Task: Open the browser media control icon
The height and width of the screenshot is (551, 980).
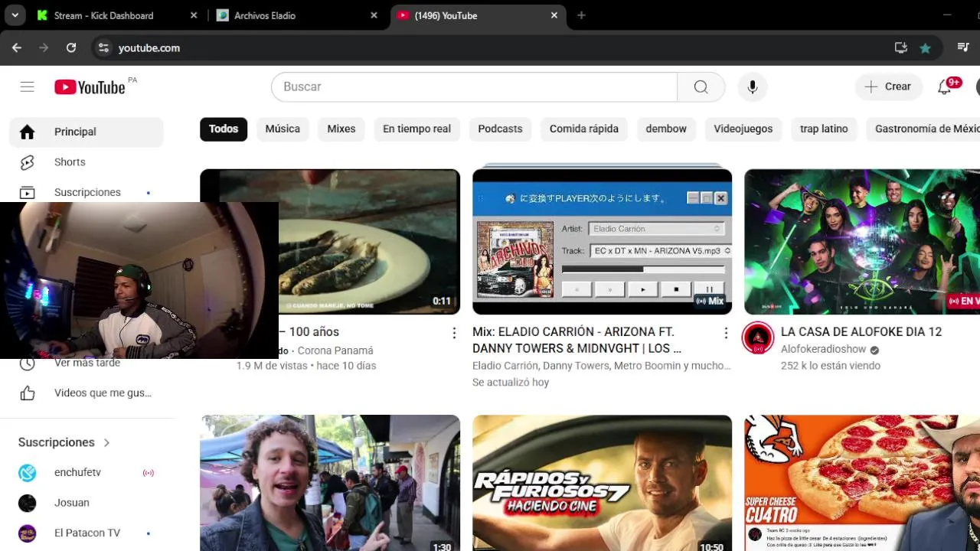Action: click(x=963, y=47)
